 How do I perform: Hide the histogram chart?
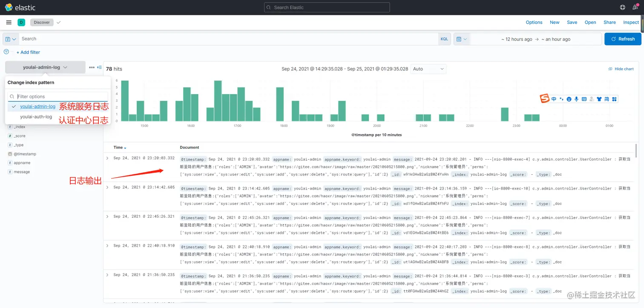coord(621,69)
